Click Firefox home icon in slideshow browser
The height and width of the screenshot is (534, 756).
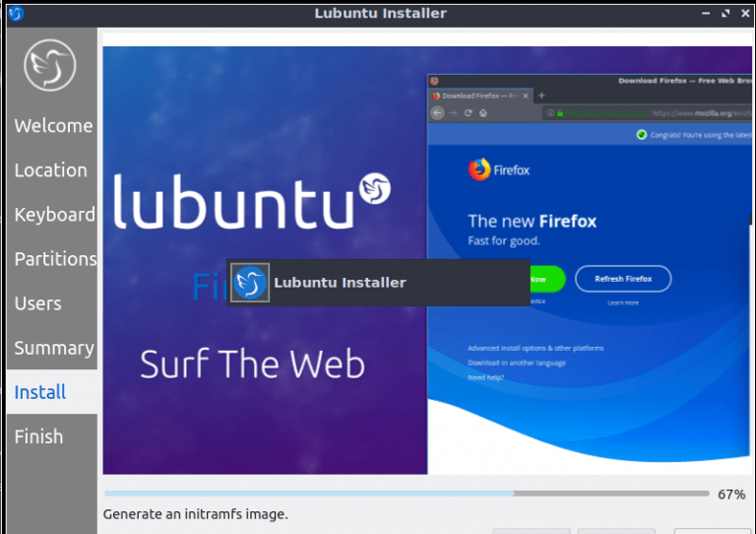pyautogui.click(x=483, y=113)
